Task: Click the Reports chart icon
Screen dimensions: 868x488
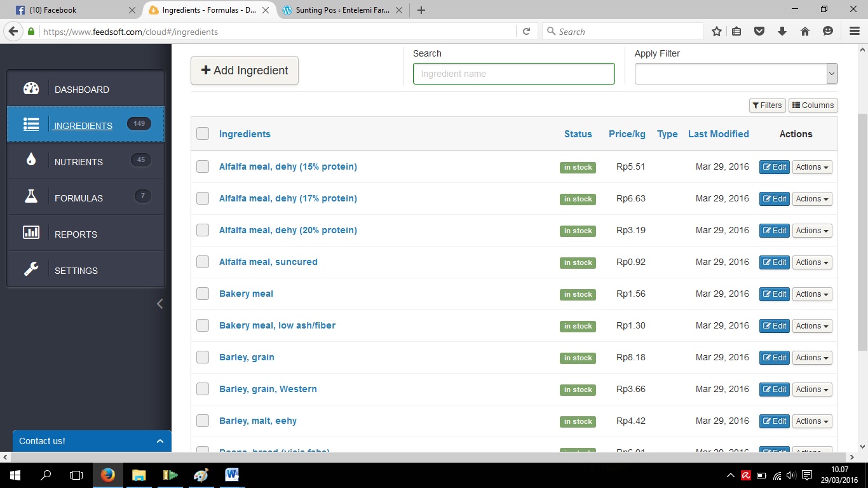Action: coord(31,233)
